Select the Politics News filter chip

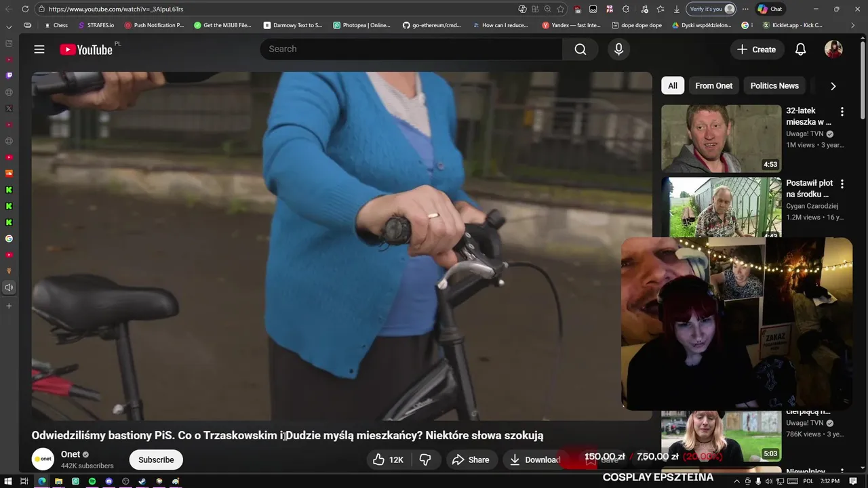click(774, 86)
